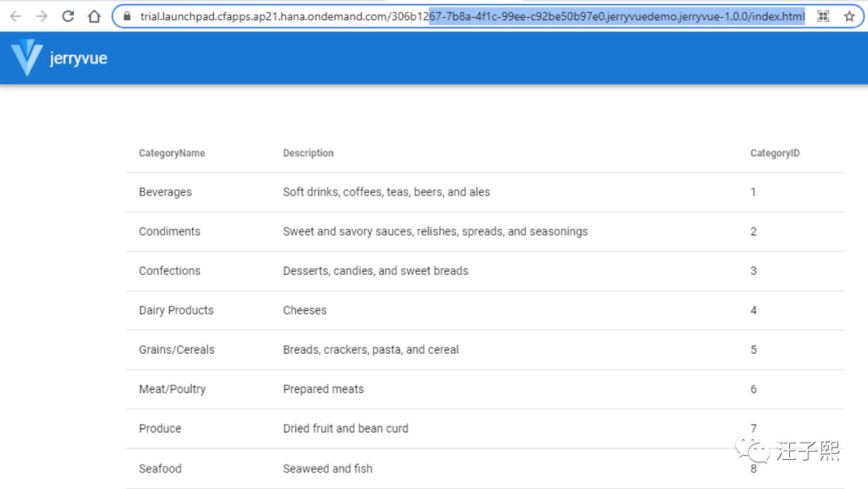Viewport: 868px width, 489px height.
Task: Click CategoryID 3 in Confections row
Action: (753, 271)
